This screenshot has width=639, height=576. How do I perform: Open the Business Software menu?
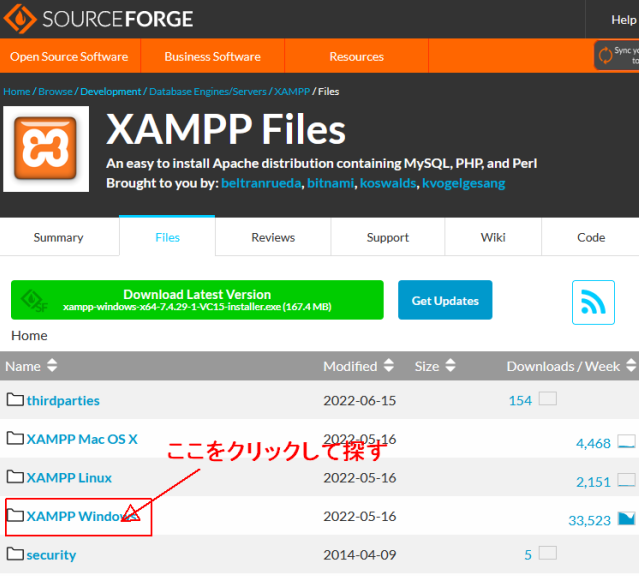[x=212, y=56]
